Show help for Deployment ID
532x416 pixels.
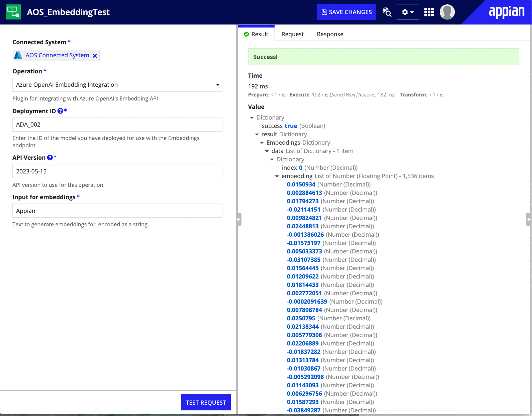[60, 111]
